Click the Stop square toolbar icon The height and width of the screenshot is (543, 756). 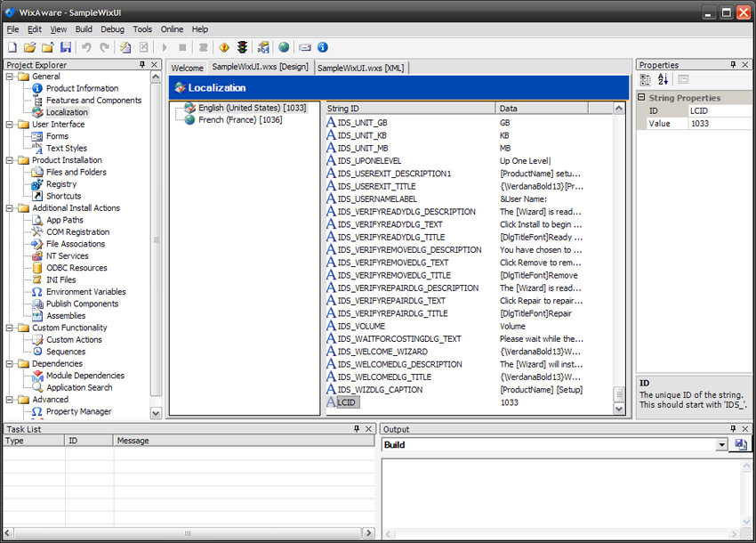[x=182, y=47]
